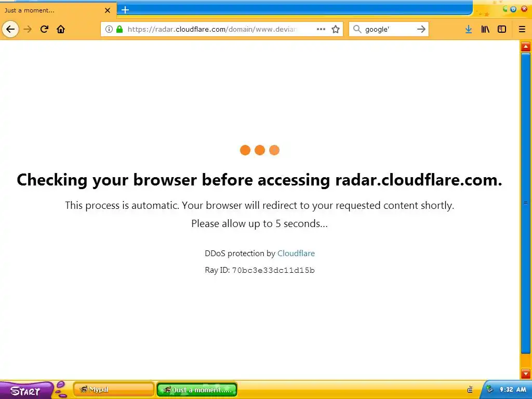Click the vertical scrollbar thumb
This screenshot has width=532, height=399.
pos(526,203)
